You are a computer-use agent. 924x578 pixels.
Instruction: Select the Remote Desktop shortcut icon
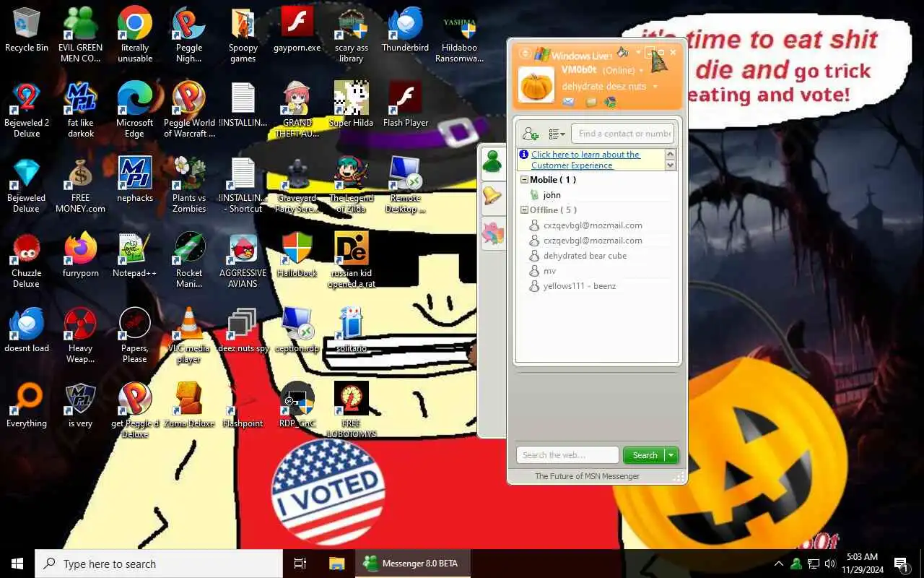point(405,185)
